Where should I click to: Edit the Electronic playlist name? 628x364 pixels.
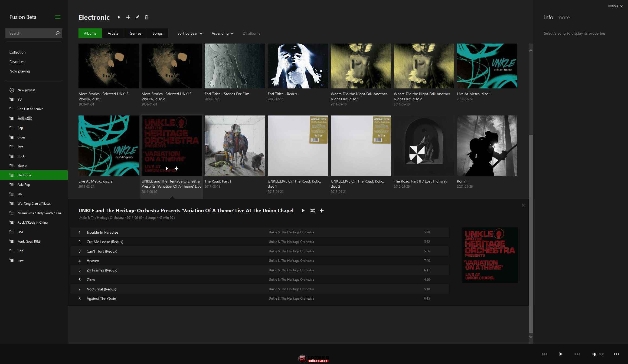click(138, 17)
